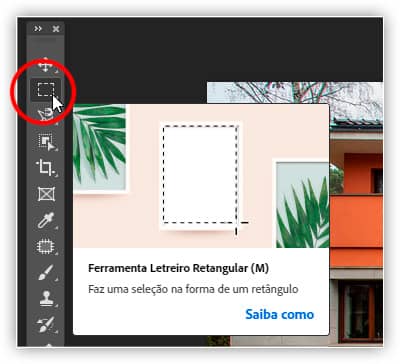
Task: Select the Clone Stamp tool
Action: coord(46,298)
